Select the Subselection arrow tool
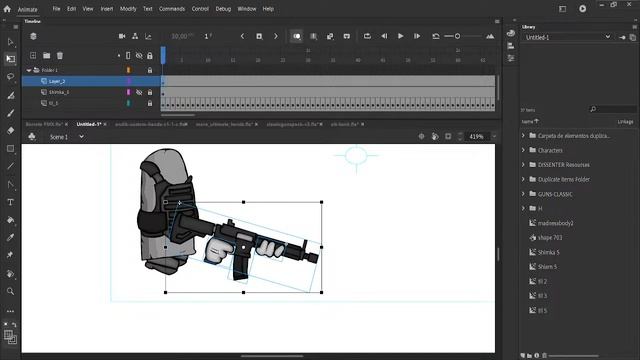 coord(11,42)
